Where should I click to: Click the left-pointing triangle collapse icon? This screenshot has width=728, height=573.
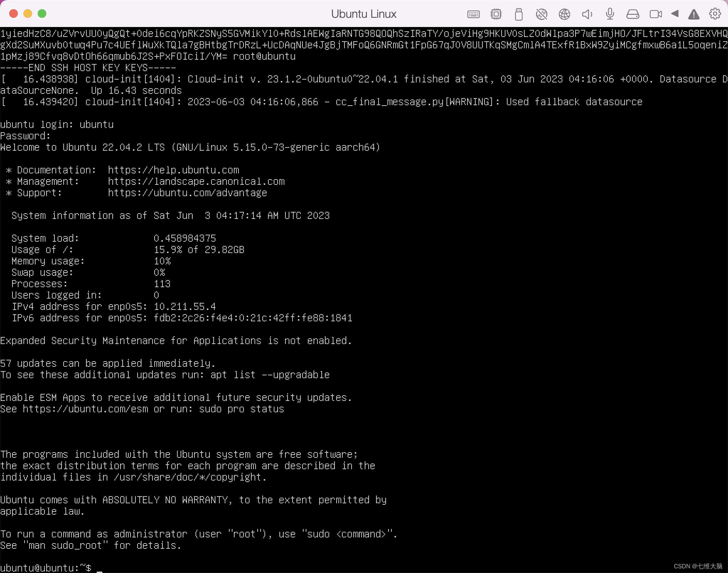tap(675, 14)
